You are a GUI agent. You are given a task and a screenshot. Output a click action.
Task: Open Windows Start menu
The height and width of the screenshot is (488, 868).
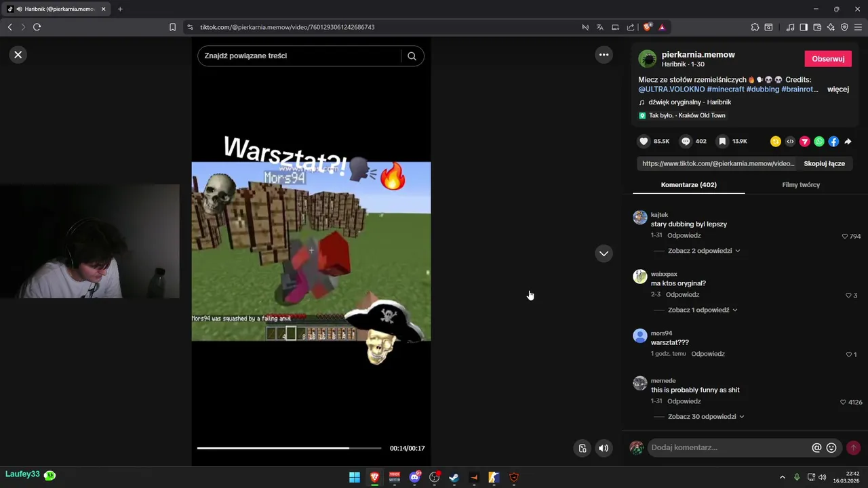pyautogui.click(x=355, y=477)
